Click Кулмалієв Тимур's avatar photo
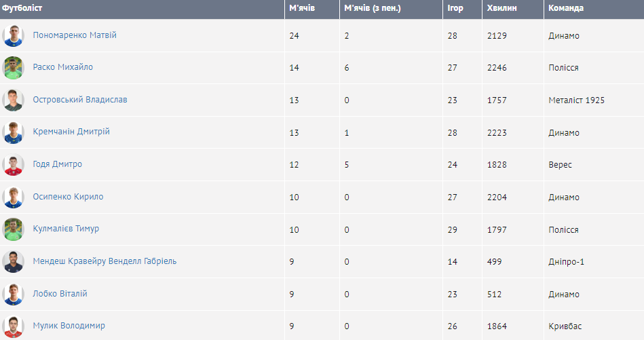Screen dimensions: 644x340 tap(14, 229)
